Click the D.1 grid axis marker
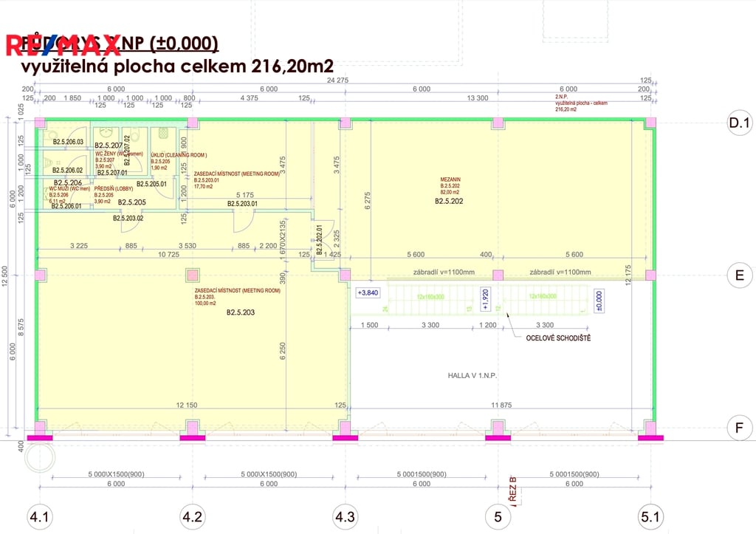Viewport: 756px width, 534px height. pyautogui.click(x=740, y=120)
